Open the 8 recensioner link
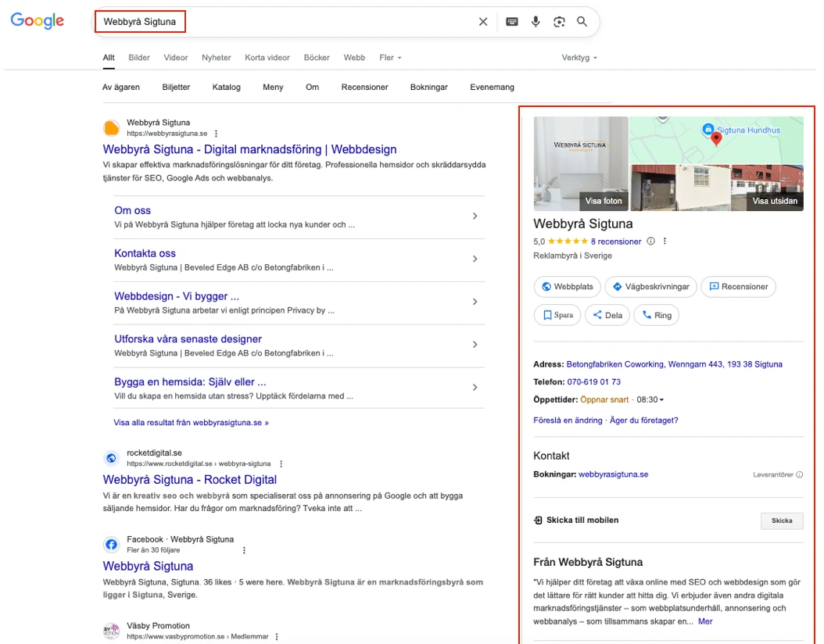Image resolution: width=824 pixels, height=644 pixels. 616,241
